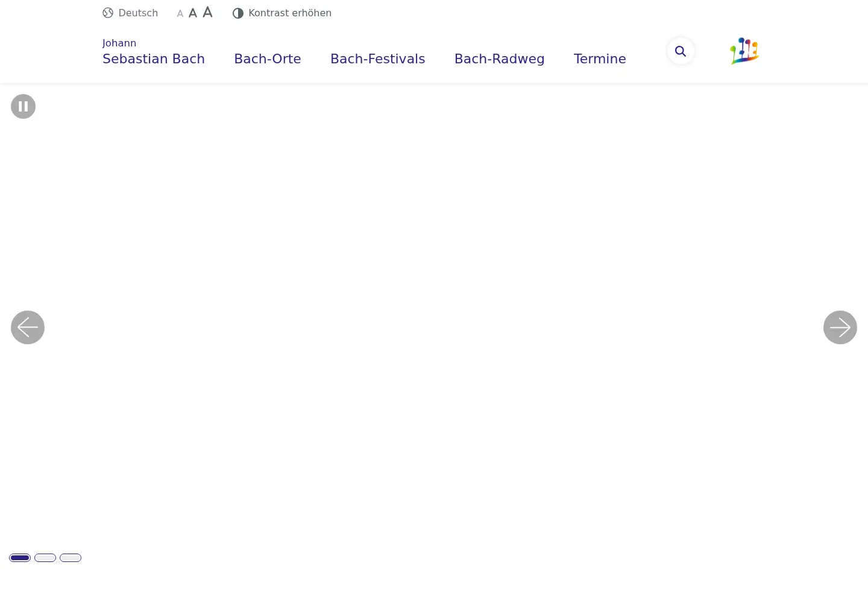
Task: Select the smallest font size A
Action: pyautogui.click(x=180, y=13)
